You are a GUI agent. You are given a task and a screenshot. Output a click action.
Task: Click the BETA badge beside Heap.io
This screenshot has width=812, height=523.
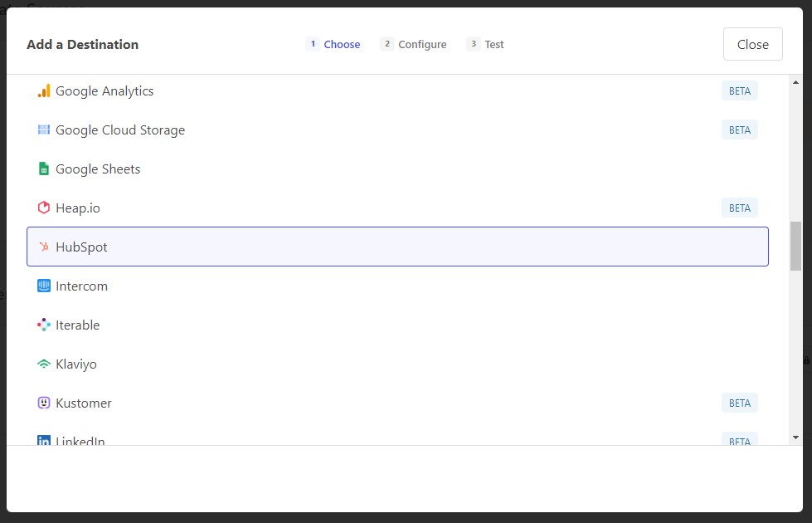tap(739, 208)
